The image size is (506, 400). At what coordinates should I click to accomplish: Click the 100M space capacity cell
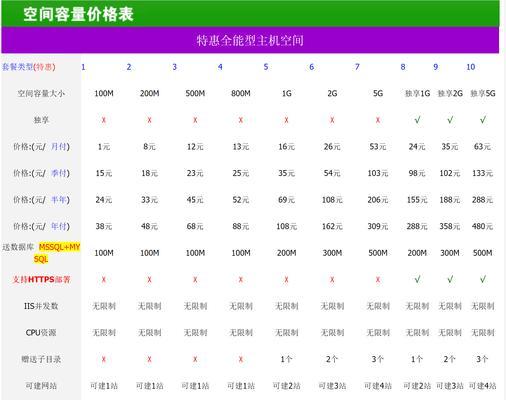coord(104,93)
